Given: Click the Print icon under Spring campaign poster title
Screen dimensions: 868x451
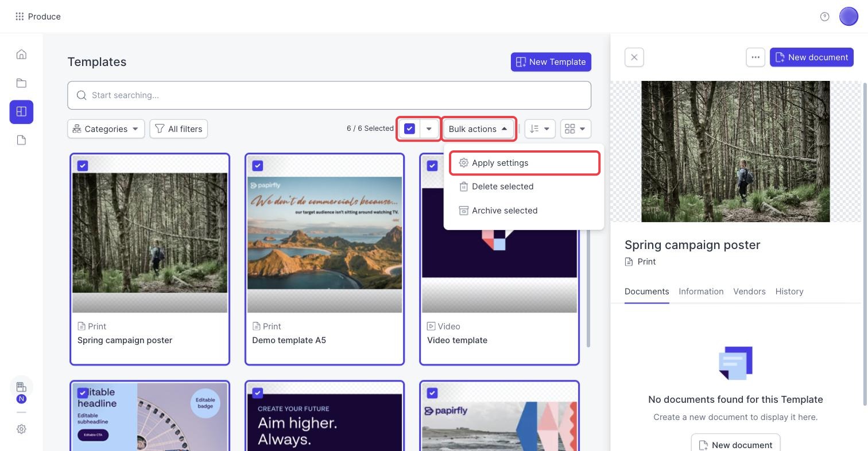Looking at the screenshot, I should pos(629,262).
